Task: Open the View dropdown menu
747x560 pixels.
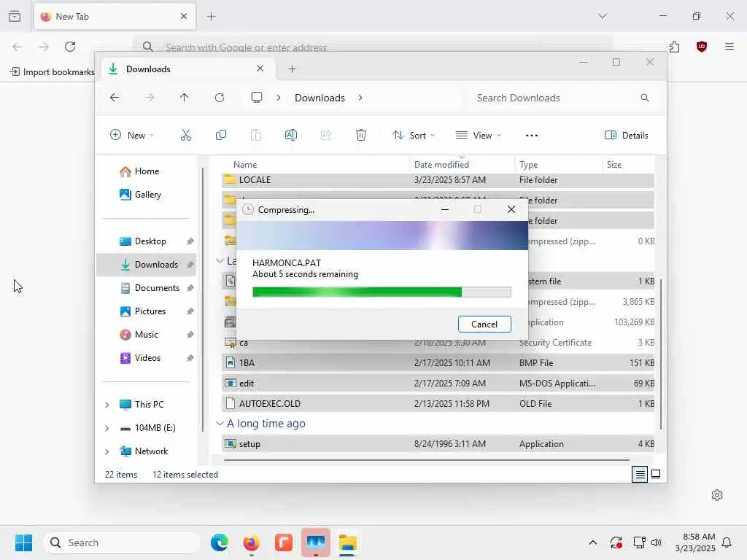Action: (x=479, y=135)
